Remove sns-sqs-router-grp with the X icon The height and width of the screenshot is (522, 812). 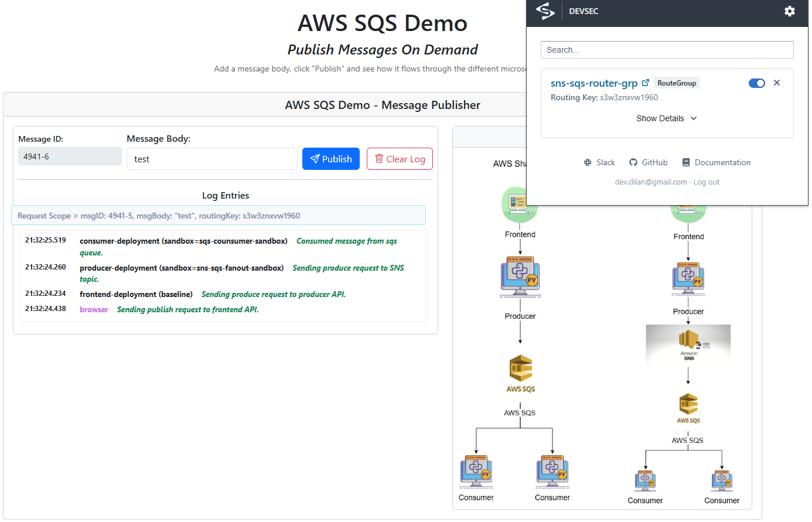[777, 83]
